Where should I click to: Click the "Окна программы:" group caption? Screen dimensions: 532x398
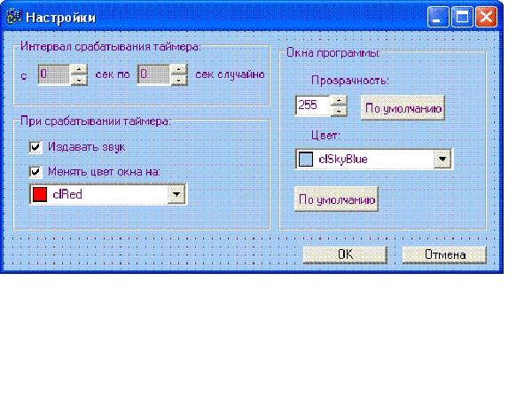(x=332, y=53)
